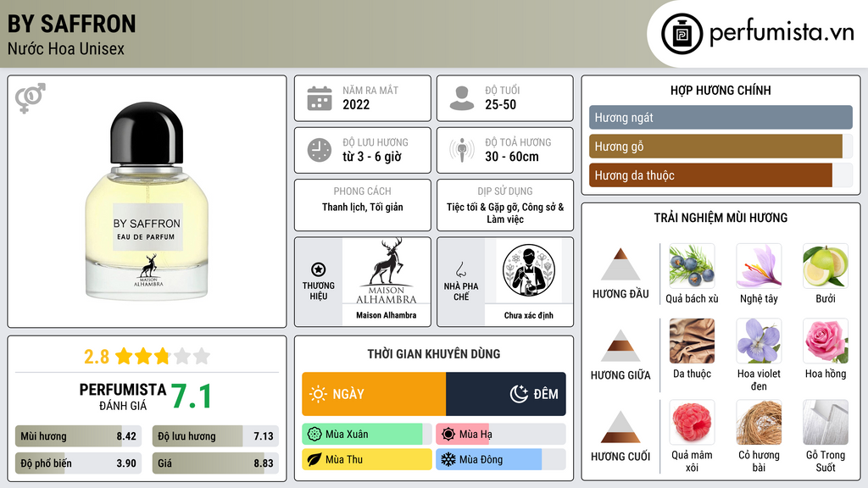Click the sillage icon beside Độ toả hương

[x=462, y=150]
